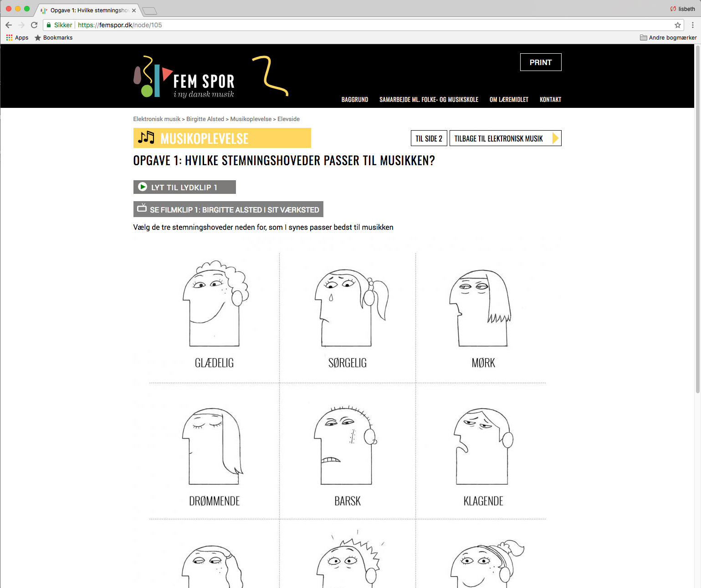Open film clip Birgitte Alsted i sit værksted
The image size is (701, 588).
click(x=228, y=209)
